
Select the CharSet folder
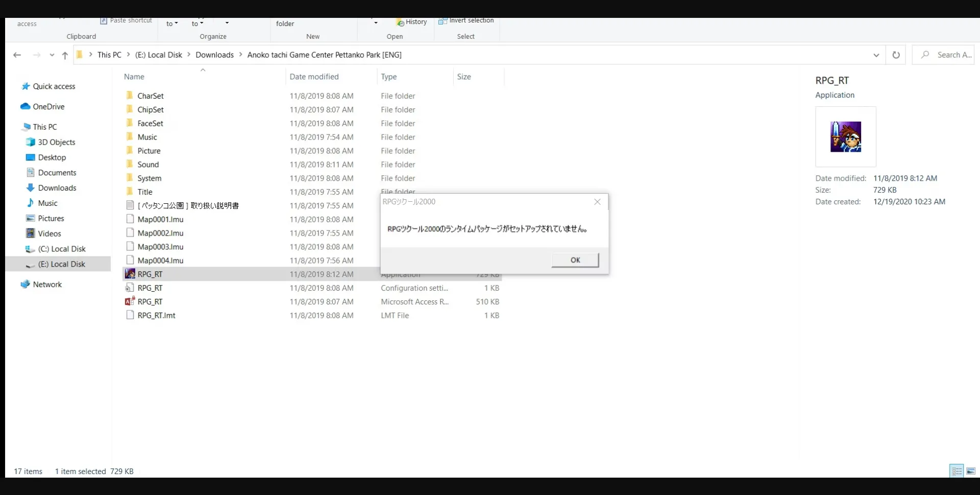coord(151,96)
